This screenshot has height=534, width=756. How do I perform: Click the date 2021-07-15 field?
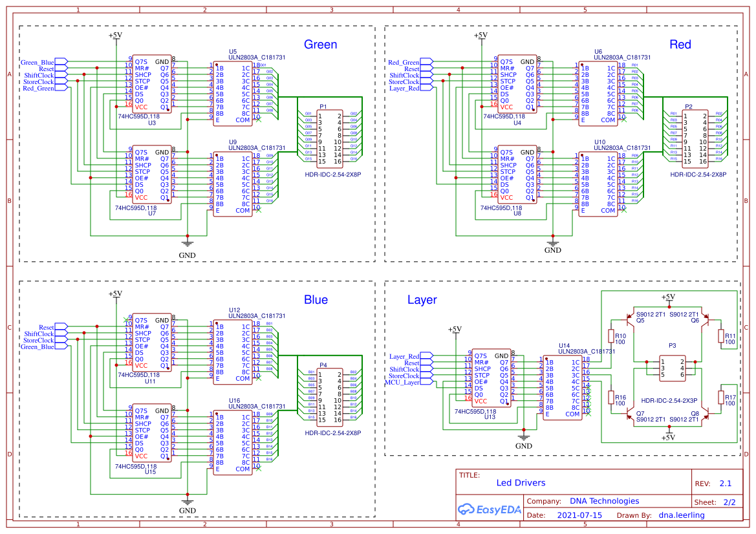coord(579,515)
